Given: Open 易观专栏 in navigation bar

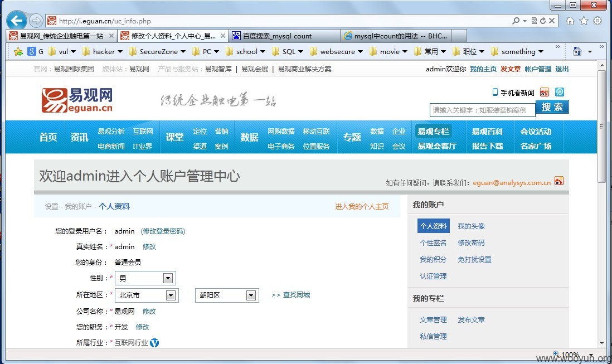Looking at the screenshot, I should click(433, 132).
